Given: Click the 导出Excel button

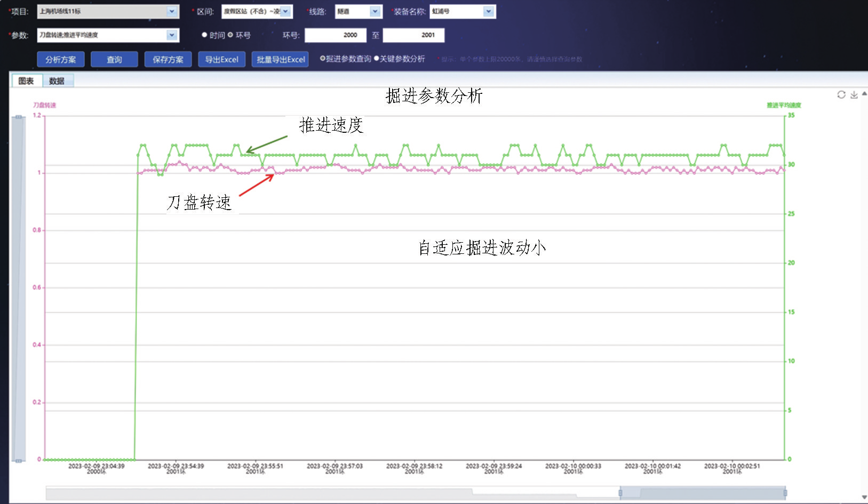Looking at the screenshot, I should [222, 60].
